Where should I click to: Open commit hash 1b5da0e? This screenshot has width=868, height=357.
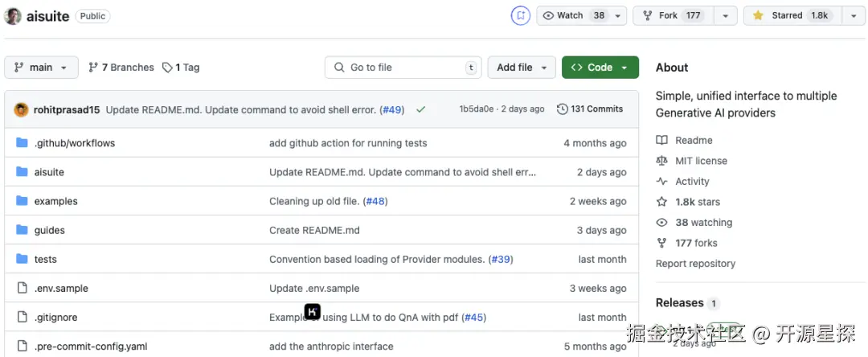point(476,109)
